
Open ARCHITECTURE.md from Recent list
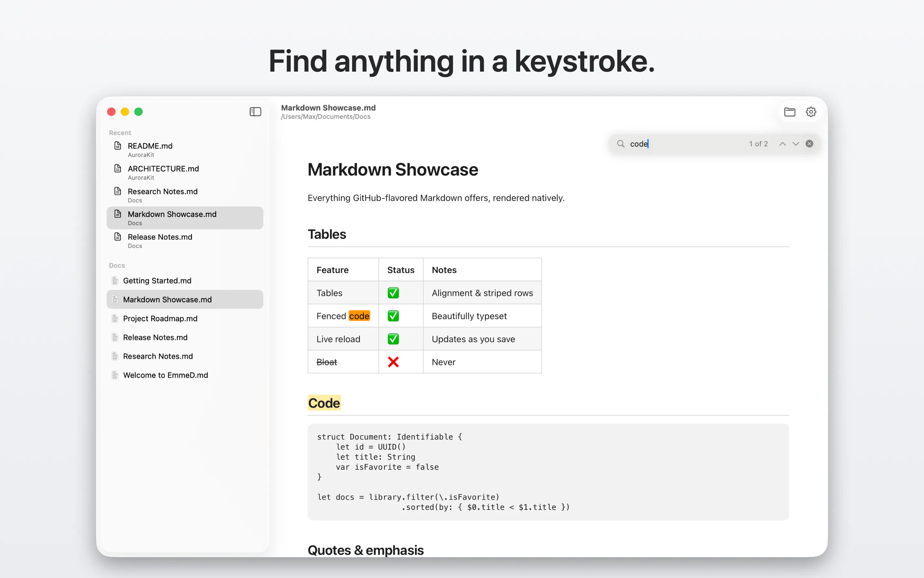point(185,172)
